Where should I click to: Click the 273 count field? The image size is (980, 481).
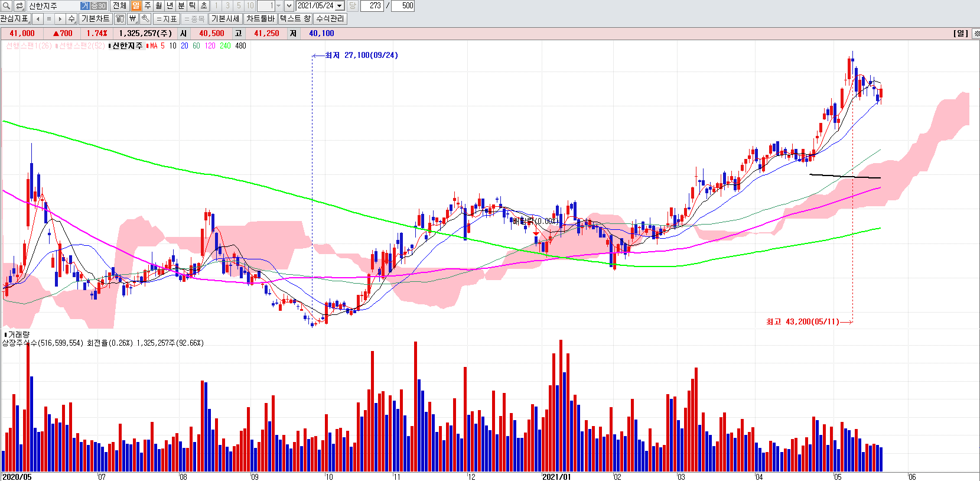pos(372,5)
